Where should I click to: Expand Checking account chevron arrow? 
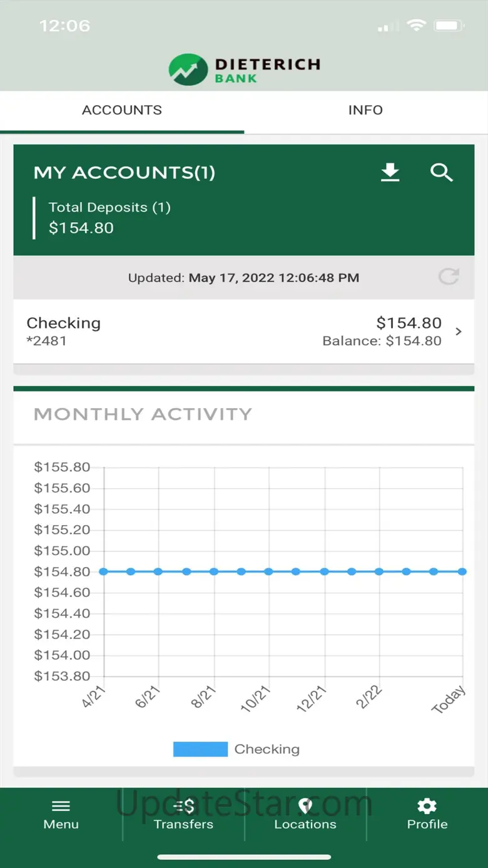[x=459, y=332]
